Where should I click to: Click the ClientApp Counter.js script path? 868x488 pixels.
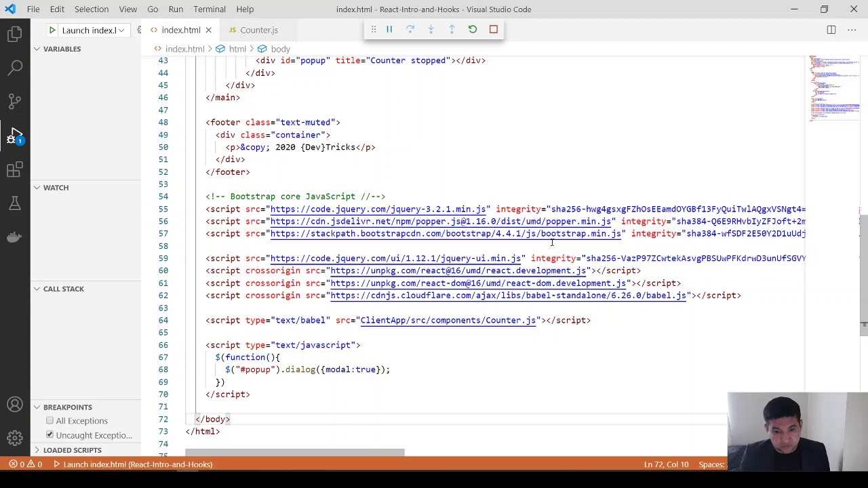coord(448,320)
